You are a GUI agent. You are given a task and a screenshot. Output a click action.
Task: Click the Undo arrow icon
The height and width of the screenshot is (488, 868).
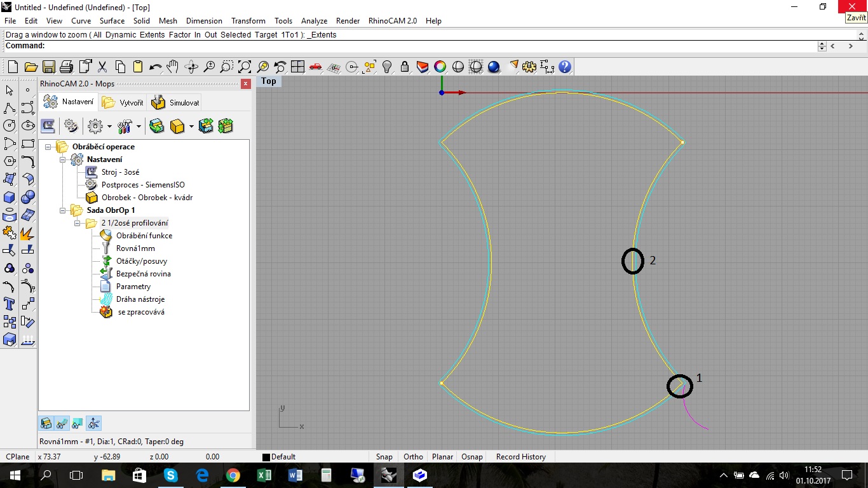tap(155, 67)
